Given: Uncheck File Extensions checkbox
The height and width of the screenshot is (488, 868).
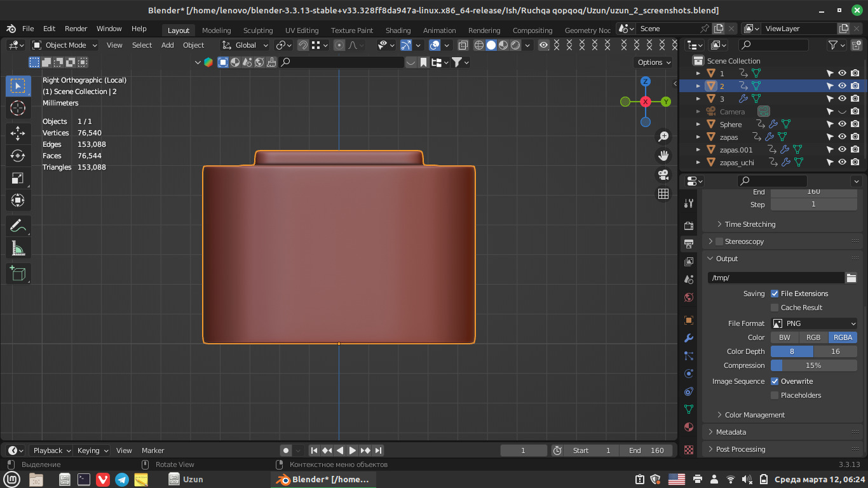Looking at the screenshot, I should (775, 294).
